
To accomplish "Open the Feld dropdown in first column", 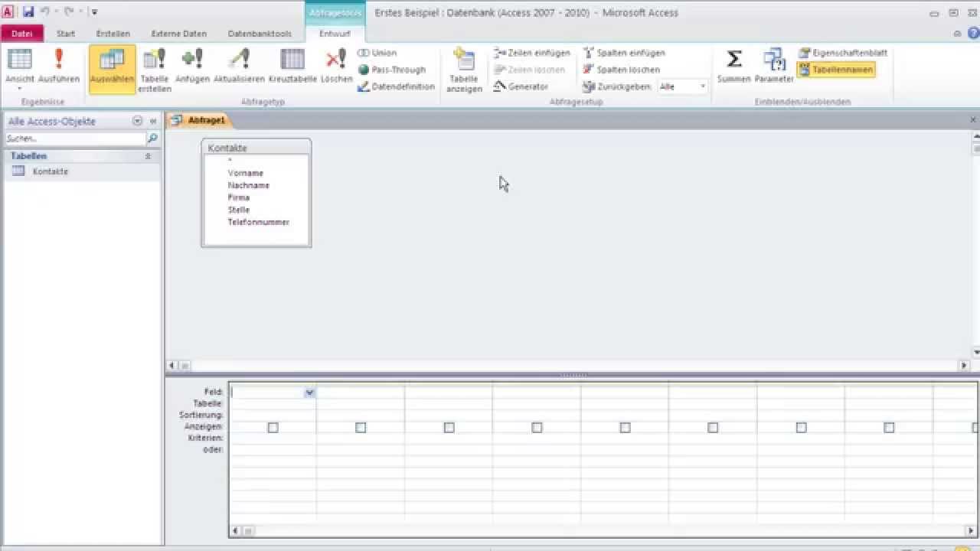I will coord(309,392).
